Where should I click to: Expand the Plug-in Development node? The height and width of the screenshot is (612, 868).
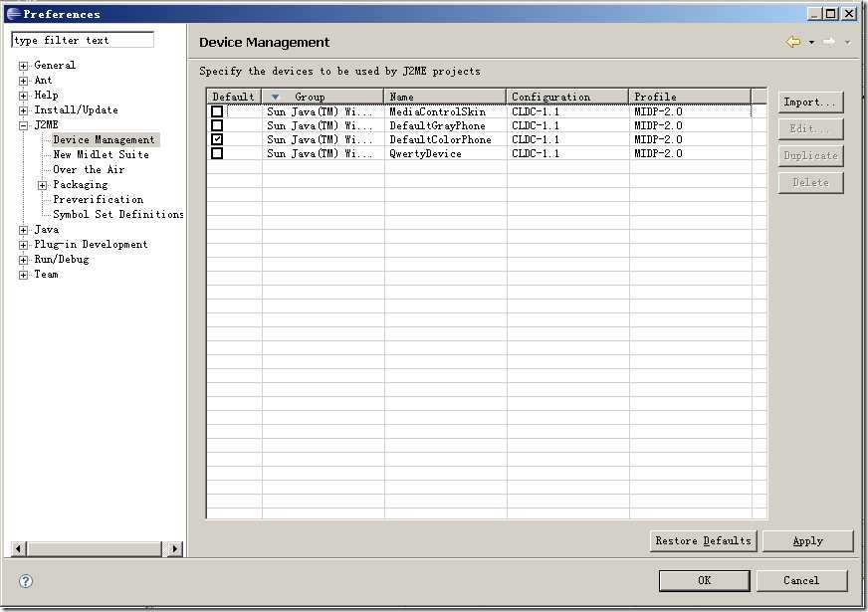point(23,245)
